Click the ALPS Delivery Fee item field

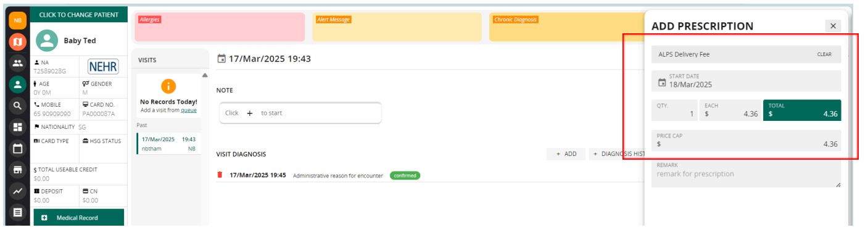pyautogui.click(x=746, y=54)
